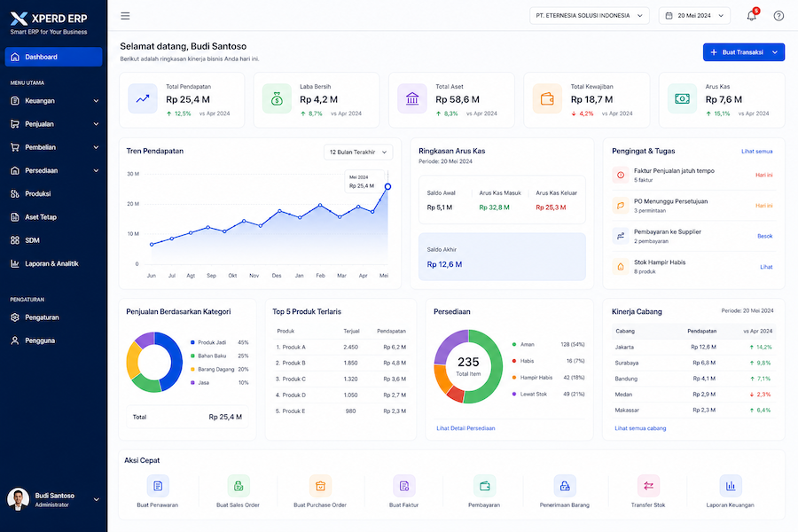Click the Lihat Detail Persediaan link
Screen dimensions: 798x532
(x=465, y=428)
